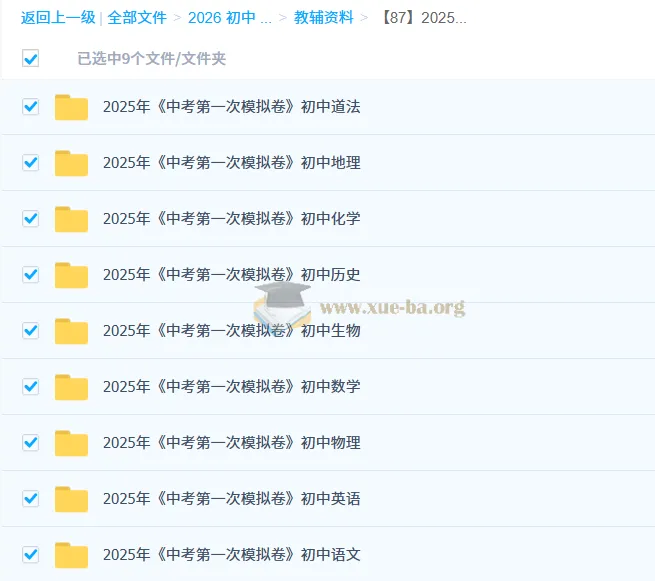Open the 初中历史 folder icon
Image resolution: width=655 pixels, height=581 pixels.
coord(71,275)
